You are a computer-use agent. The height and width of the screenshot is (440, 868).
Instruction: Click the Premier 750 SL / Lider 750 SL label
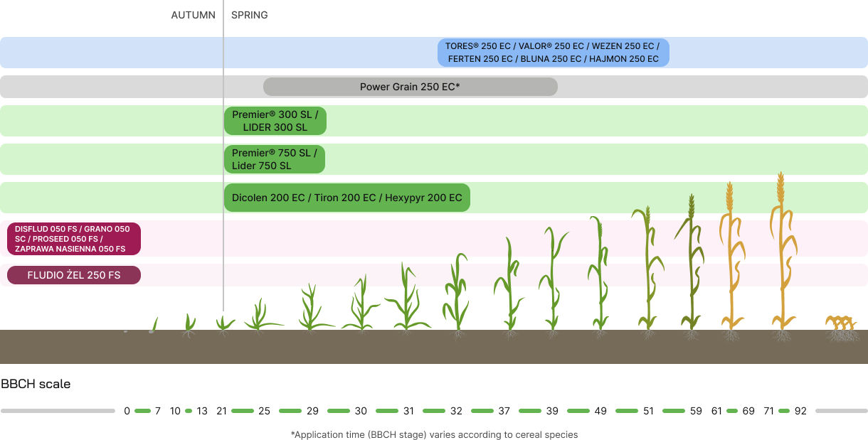tap(274, 159)
